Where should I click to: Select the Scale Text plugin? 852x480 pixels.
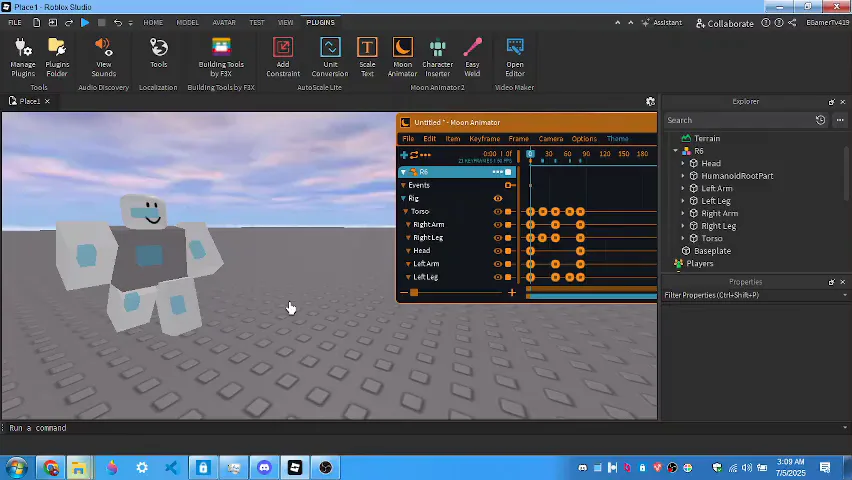pyautogui.click(x=367, y=57)
